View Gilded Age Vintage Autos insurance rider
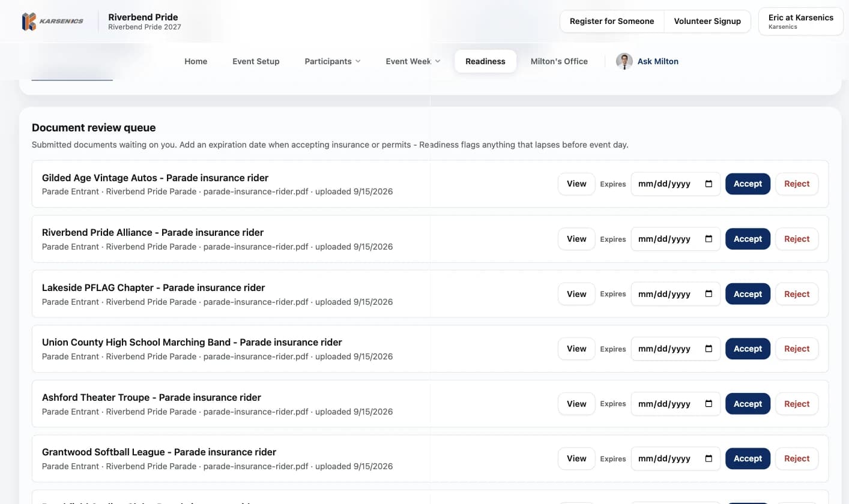 coord(576,184)
